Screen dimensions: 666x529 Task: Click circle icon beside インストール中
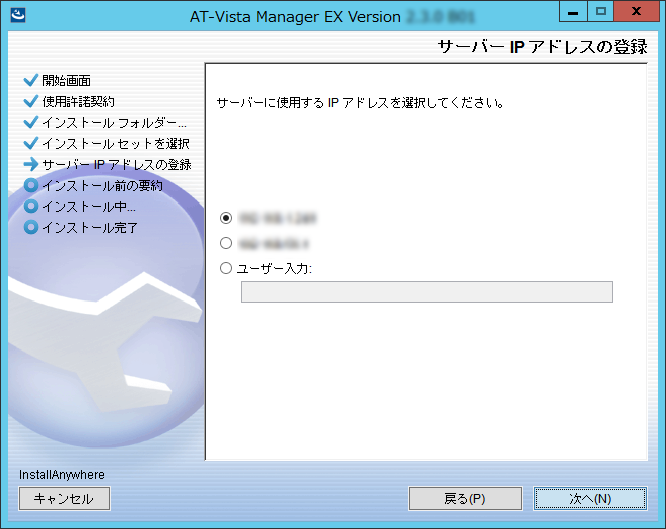[31, 207]
